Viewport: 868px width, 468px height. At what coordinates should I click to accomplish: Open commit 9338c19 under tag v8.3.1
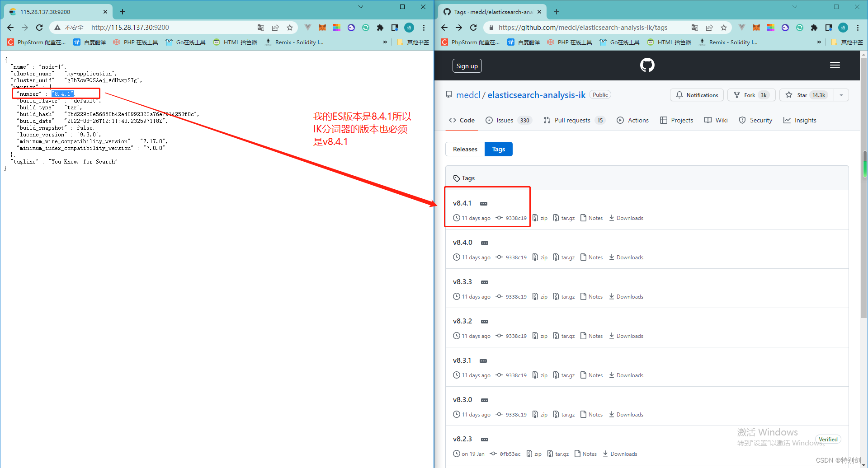coord(511,375)
